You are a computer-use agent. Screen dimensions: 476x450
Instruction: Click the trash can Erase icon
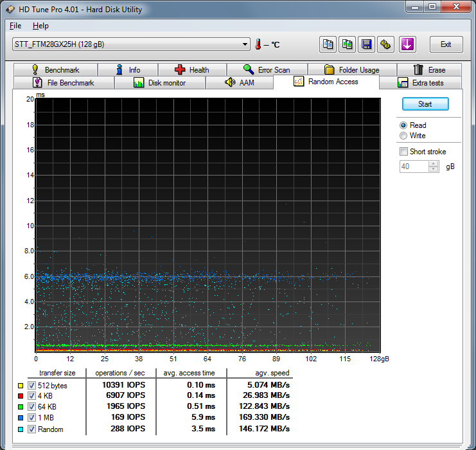[x=418, y=69]
